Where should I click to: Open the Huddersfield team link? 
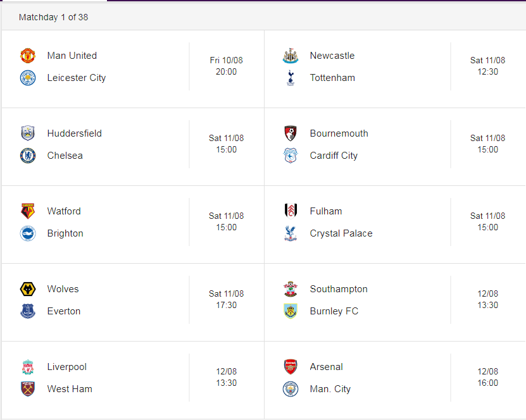[x=75, y=133]
